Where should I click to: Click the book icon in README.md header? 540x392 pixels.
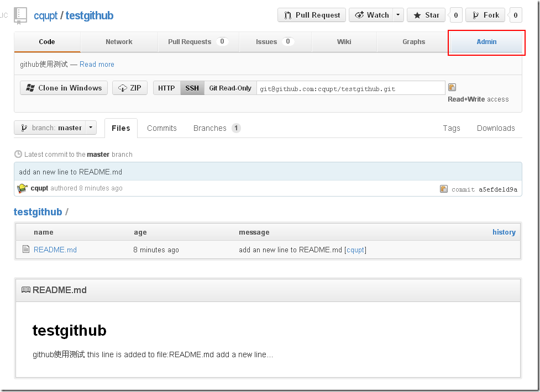(x=26, y=290)
